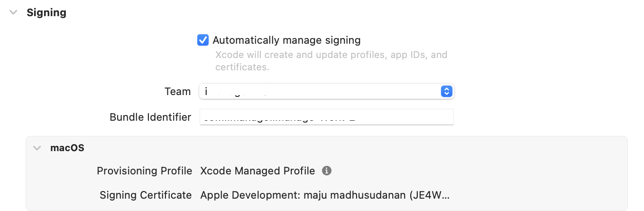Click the Bundle Identifier label
Viewport: 644px width, 211px height.
click(x=150, y=117)
